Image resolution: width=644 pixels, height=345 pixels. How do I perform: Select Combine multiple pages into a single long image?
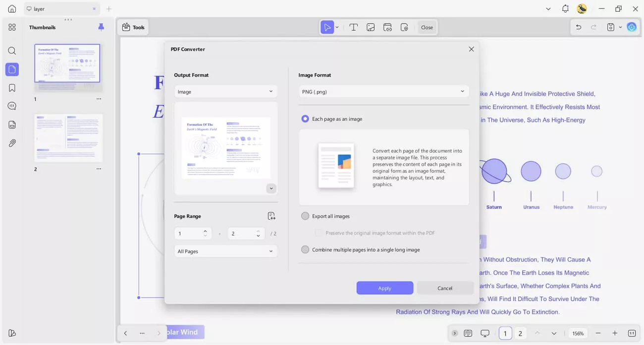point(305,249)
